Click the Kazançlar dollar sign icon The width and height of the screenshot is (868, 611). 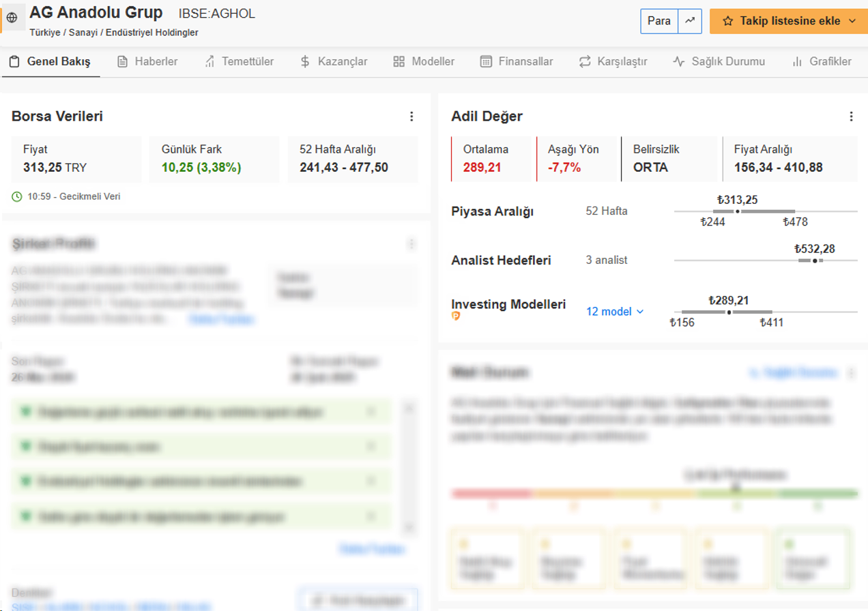[305, 61]
